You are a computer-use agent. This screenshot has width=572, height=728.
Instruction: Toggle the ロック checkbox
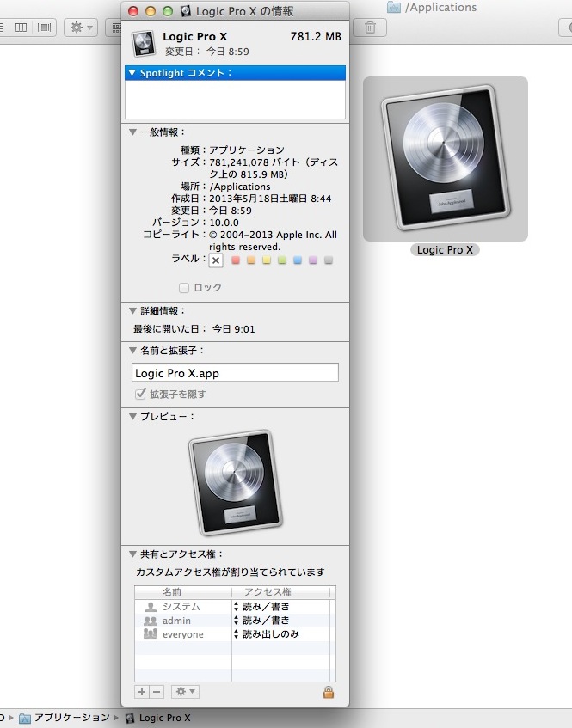click(184, 288)
